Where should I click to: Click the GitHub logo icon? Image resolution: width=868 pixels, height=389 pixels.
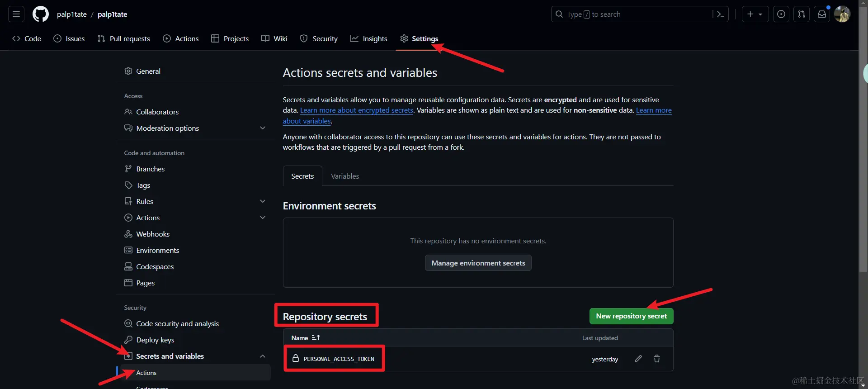tap(41, 14)
